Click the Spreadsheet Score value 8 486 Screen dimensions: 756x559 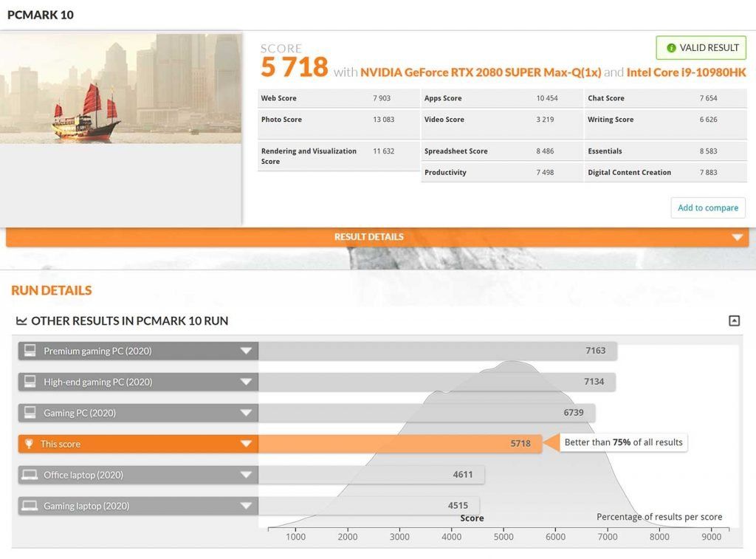click(x=545, y=151)
